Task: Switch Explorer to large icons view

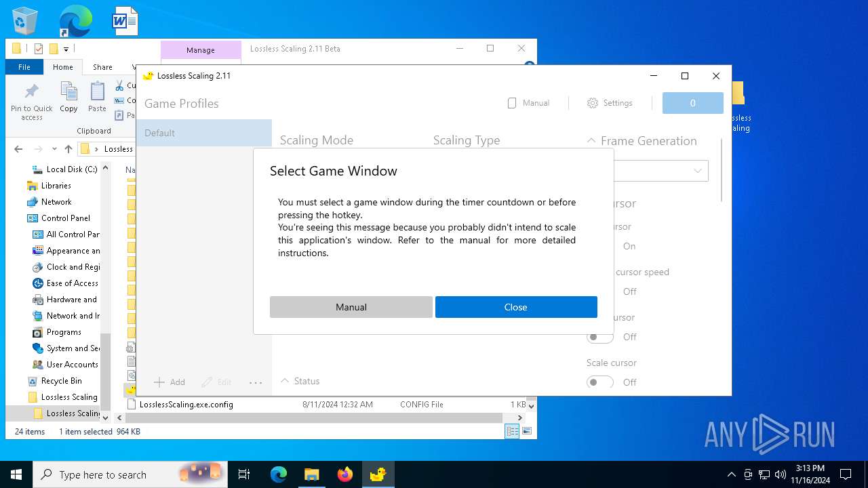Action: pyautogui.click(x=526, y=431)
